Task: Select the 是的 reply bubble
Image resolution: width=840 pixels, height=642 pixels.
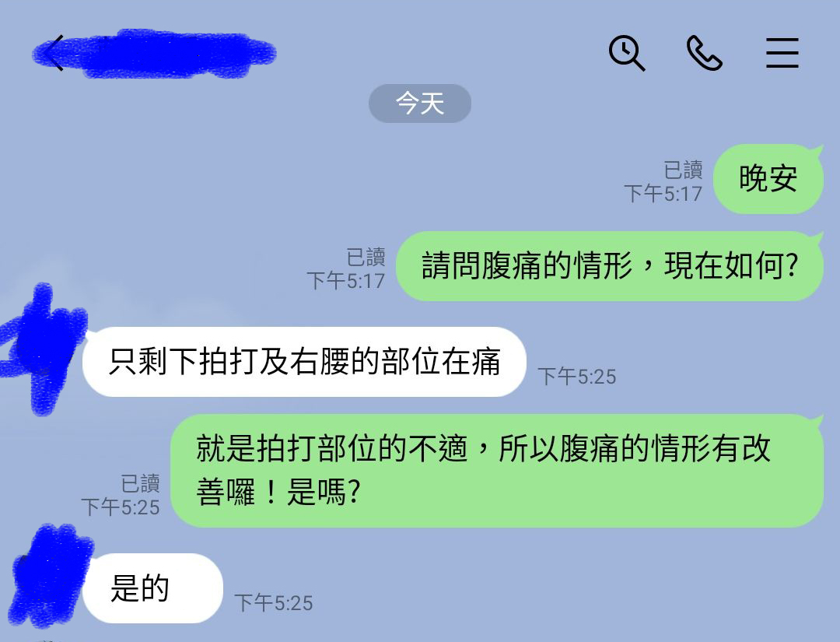Action: pyautogui.click(x=152, y=588)
